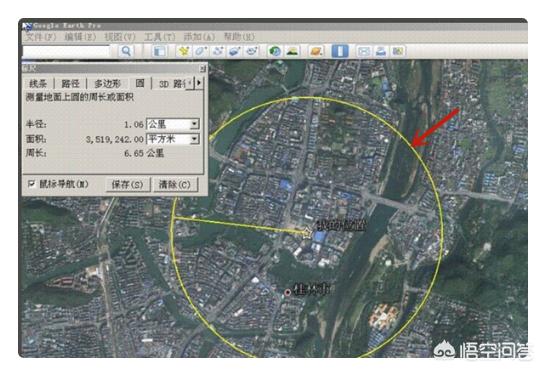Viewport: 544px width, 371px height.
Task: Click the magnifier search icon
Action: coord(126,51)
